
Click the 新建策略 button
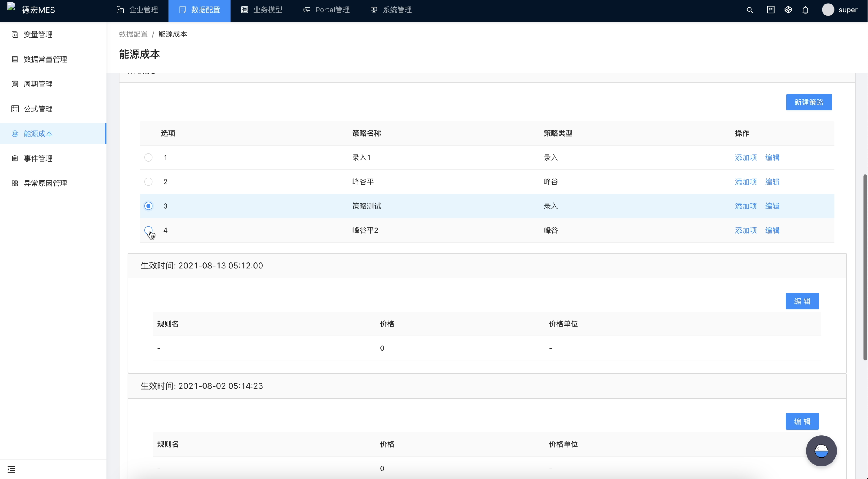coord(809,102)
